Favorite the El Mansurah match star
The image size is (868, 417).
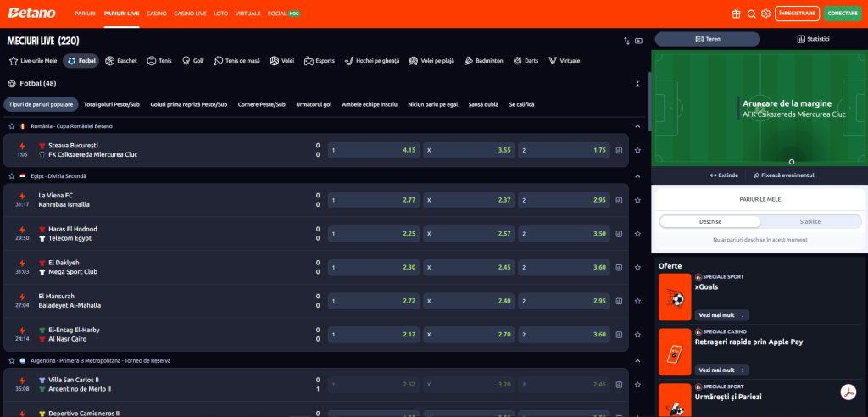[x=637, y=301]
